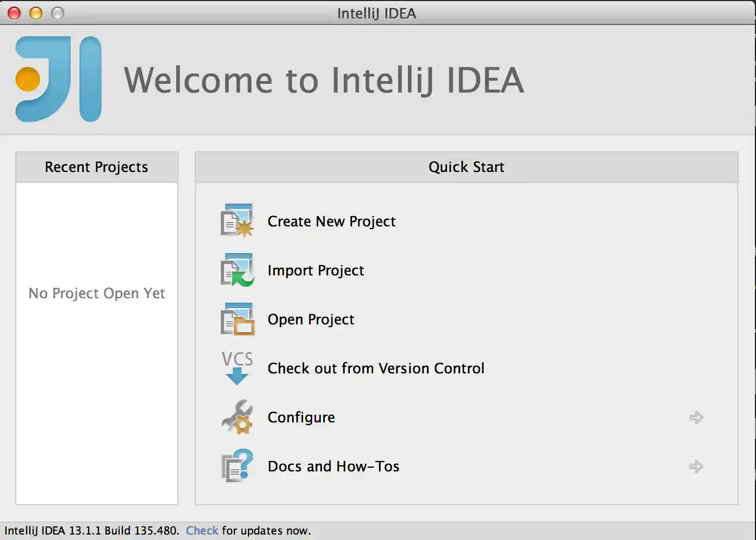
Task: Click the Configure wrench and gear icon
Action: pos(238,417)
